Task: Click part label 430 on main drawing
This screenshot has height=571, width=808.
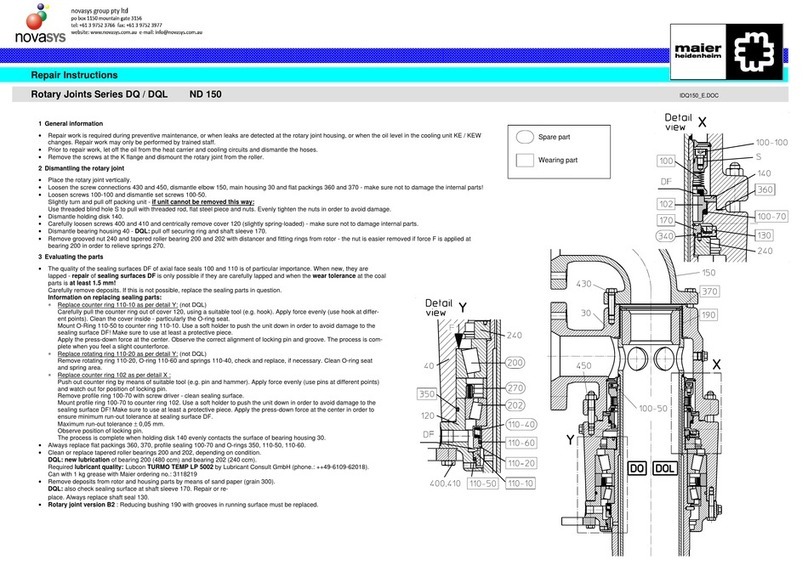Action: click(x=583, y=284)
